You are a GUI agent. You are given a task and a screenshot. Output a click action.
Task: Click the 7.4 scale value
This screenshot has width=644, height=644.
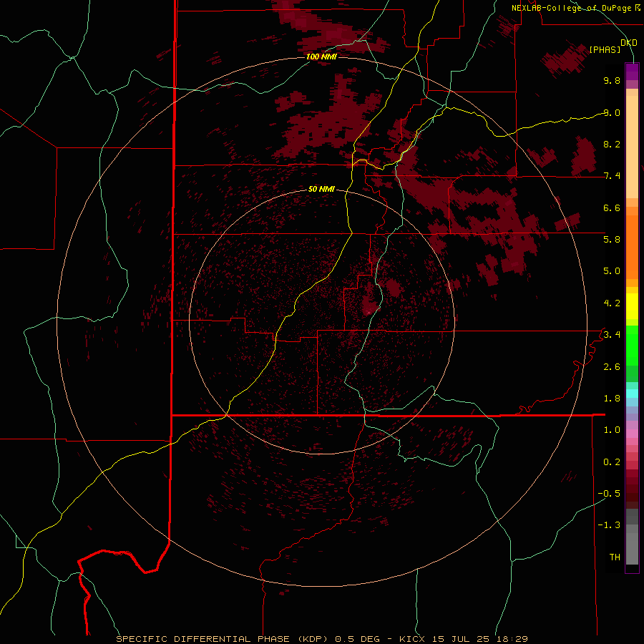point(612,176)
